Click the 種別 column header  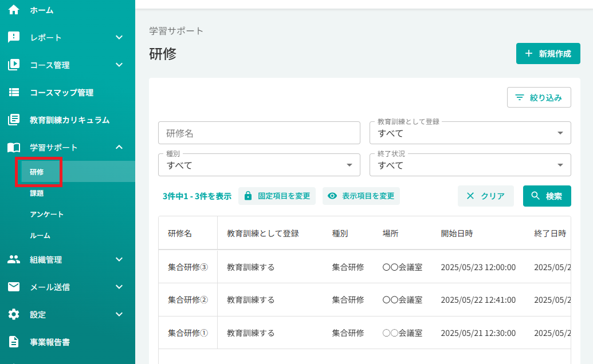(x=340, y=234)
